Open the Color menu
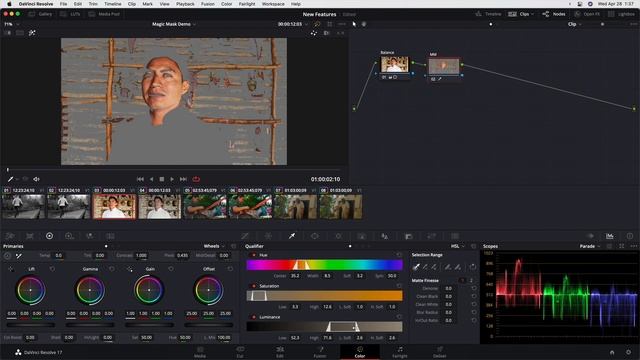This screenshot has width=640, height=360. (x=227, y=4)
